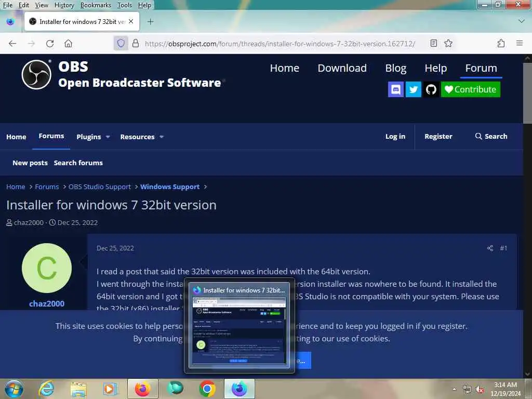Go back with the browser back arrow

12,44
